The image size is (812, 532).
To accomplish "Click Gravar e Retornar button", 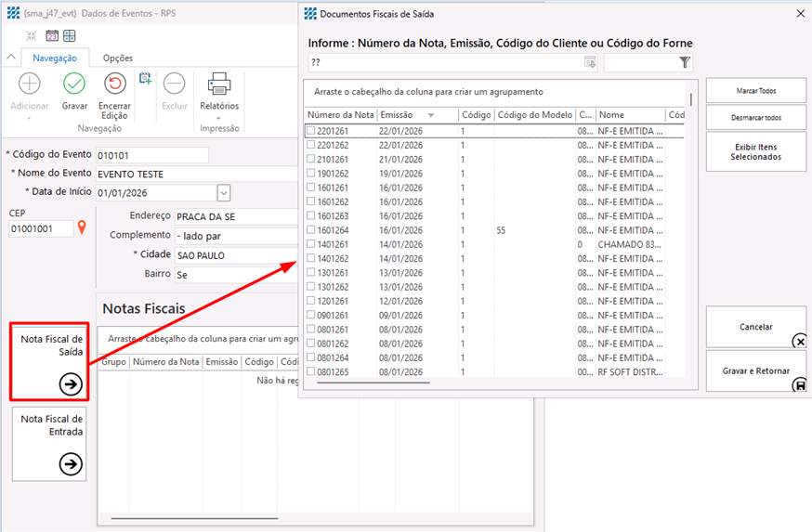I will 755,370.
